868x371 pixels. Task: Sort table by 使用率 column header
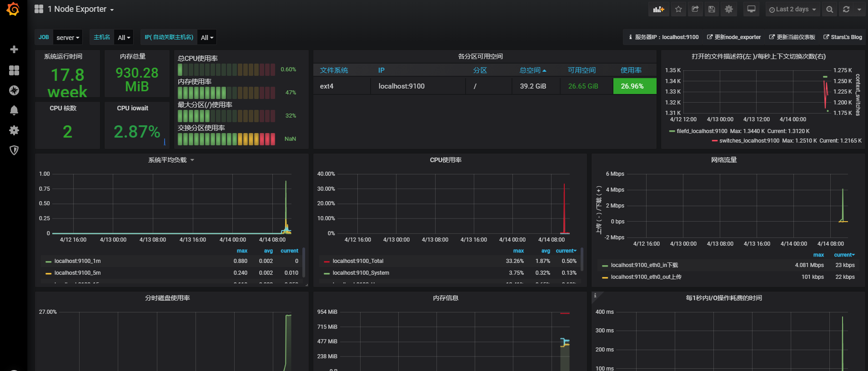point(631,70)
